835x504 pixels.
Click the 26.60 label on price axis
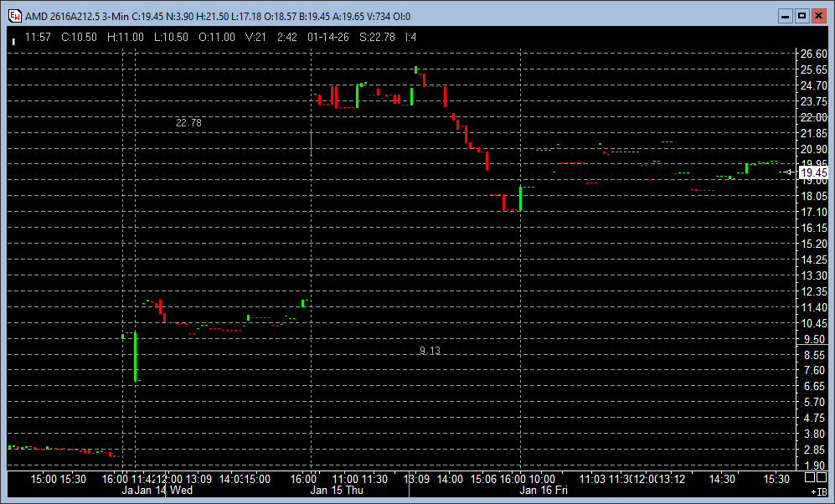click(x=813, y=54)
